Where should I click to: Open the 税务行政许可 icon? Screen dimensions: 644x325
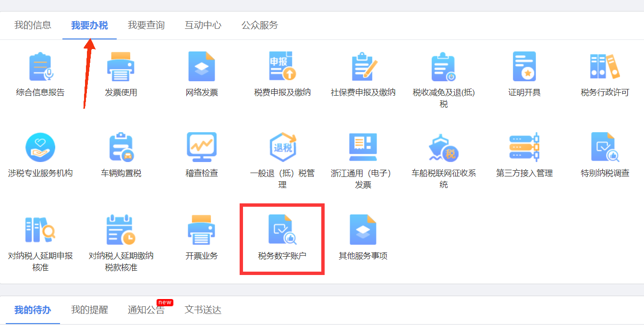pos(605,67)
